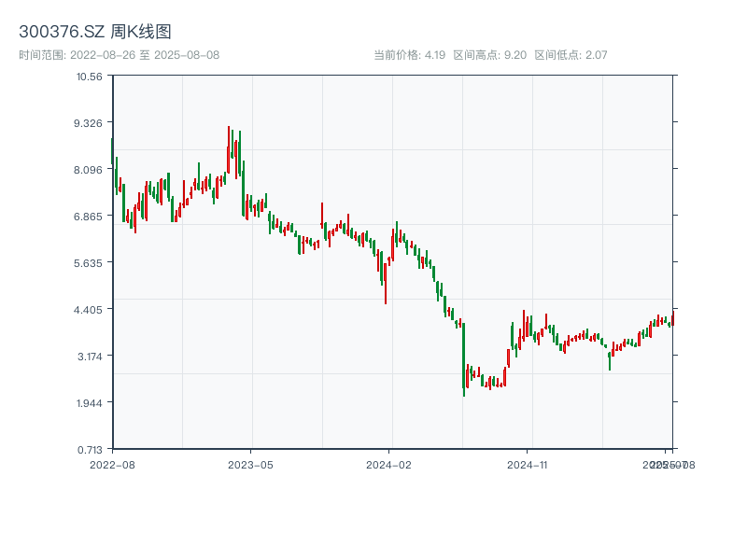The width and height of the screenshot is (747, 560).
Task: Click the 1.944 y-axis price label
Action: click(90, 403)
